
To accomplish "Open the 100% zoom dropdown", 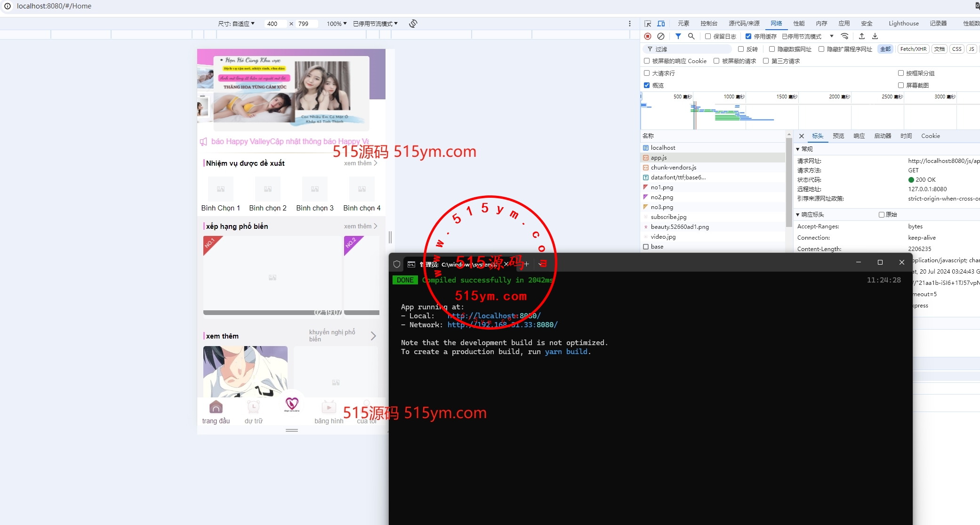I will click(x=337, y=24).
